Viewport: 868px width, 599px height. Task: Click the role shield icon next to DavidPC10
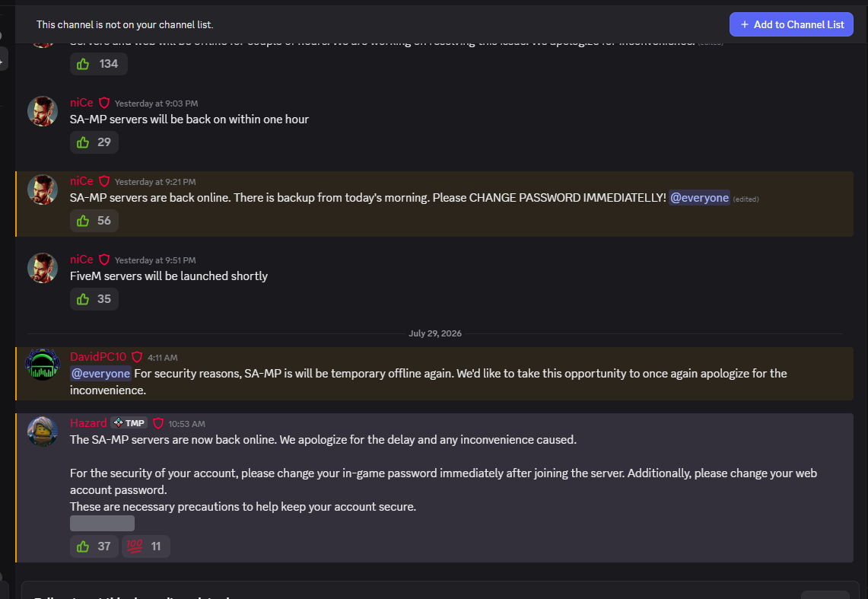(137, 357)
